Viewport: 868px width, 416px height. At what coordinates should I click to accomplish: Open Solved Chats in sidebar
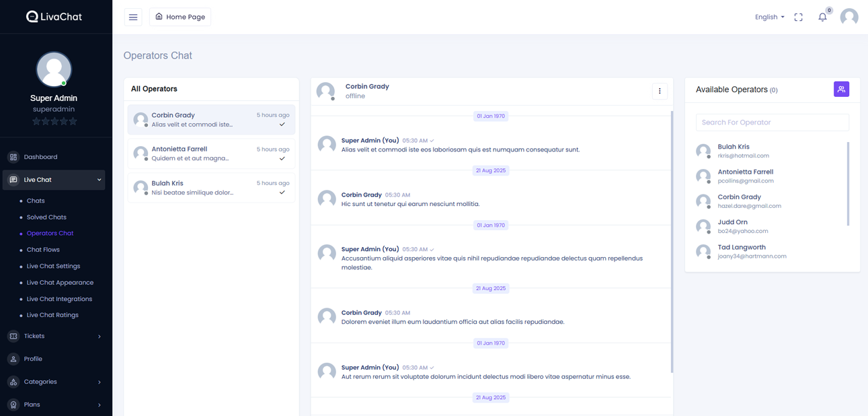click(x=46, y=217)
